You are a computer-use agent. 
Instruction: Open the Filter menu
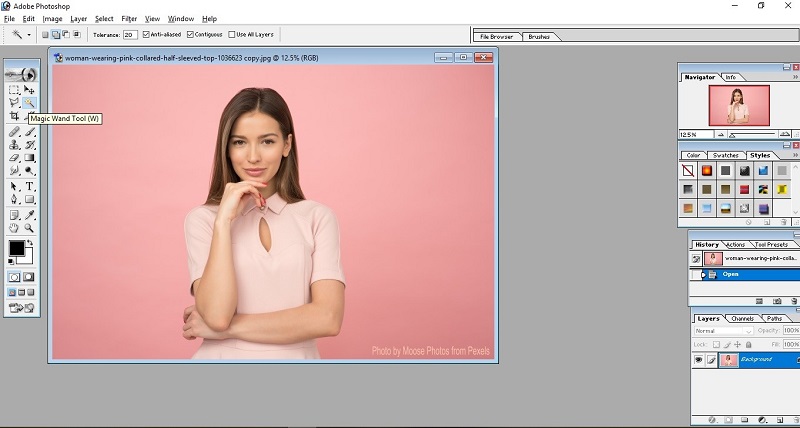[x=129, y=19]
